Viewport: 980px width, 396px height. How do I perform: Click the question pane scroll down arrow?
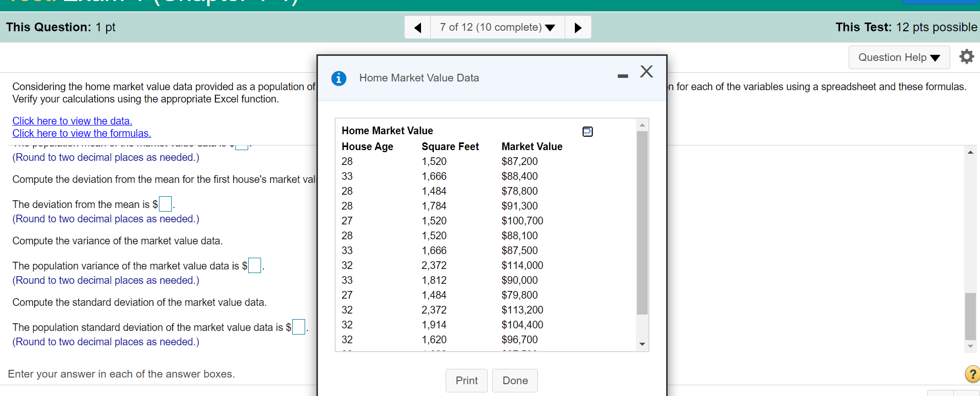tap(970, 346)
